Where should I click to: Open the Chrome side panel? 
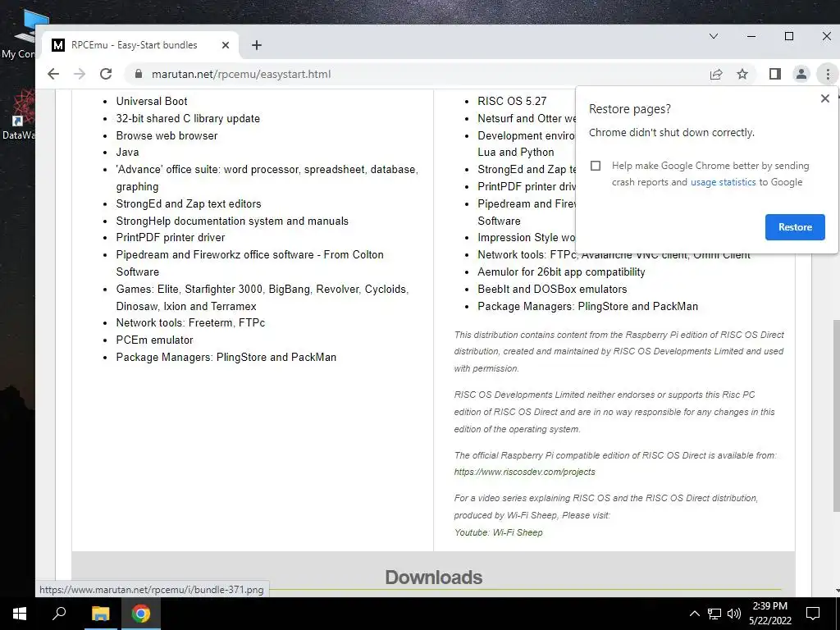point(774,74)
